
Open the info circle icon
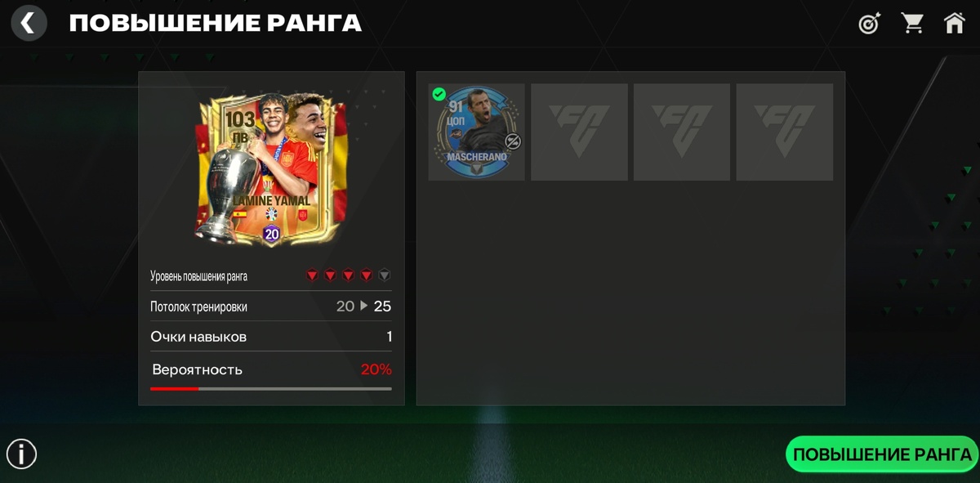pos(21,454)
